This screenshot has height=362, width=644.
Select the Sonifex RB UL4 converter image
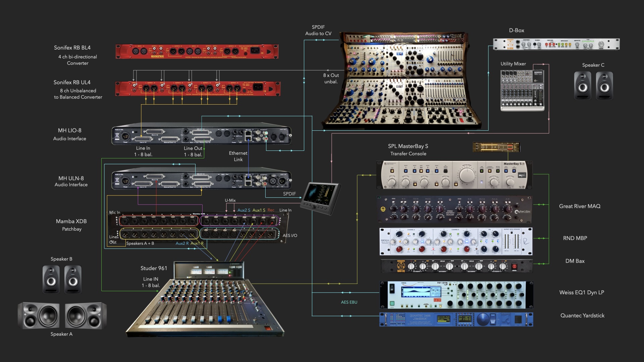pos(198,88)
